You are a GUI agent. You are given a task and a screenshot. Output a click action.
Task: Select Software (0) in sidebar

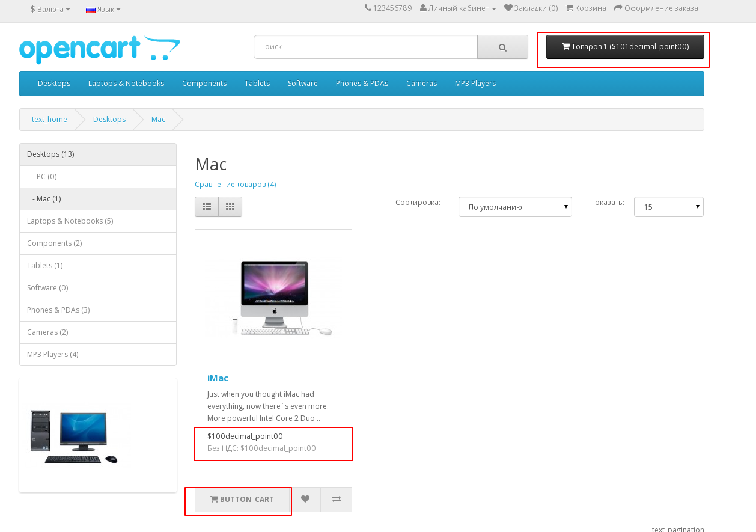click(x=98, y=288)
